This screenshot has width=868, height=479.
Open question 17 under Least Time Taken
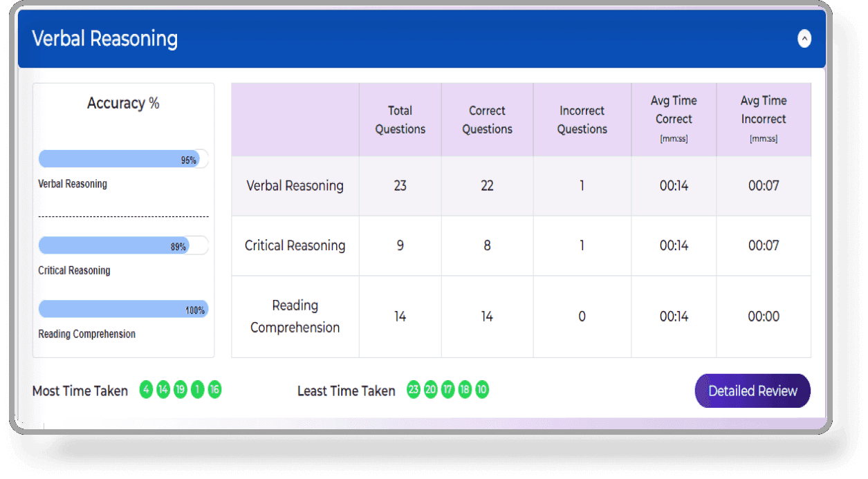447,390
